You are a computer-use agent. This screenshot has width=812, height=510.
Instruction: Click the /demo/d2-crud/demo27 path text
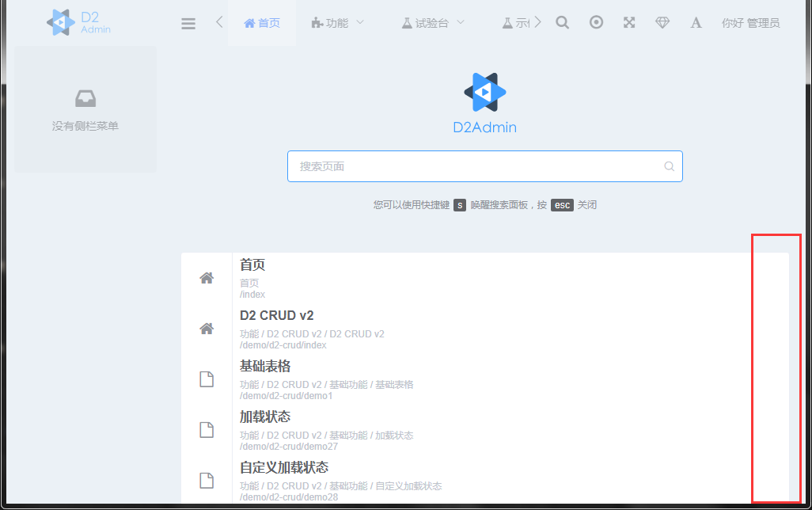[x=288, y=447]
